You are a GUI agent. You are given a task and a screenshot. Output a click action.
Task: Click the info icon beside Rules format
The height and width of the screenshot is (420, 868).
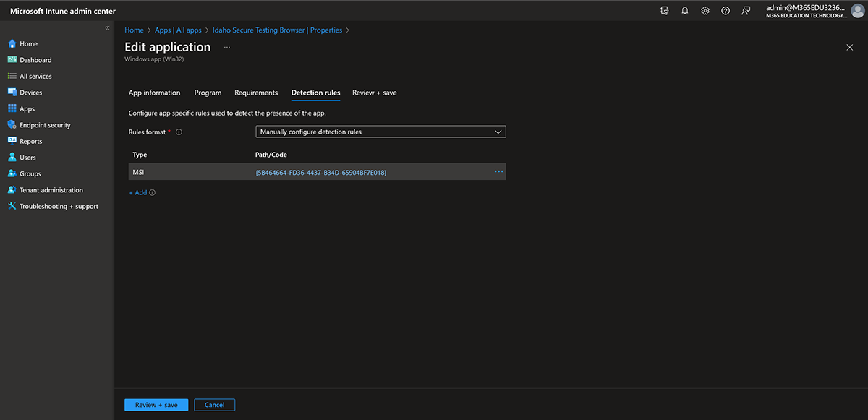click(x=179, y=132)
